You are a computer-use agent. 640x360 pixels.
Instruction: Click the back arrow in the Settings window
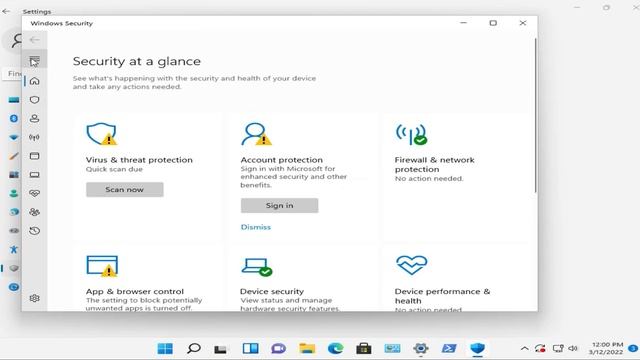click(x=6, y=11)
